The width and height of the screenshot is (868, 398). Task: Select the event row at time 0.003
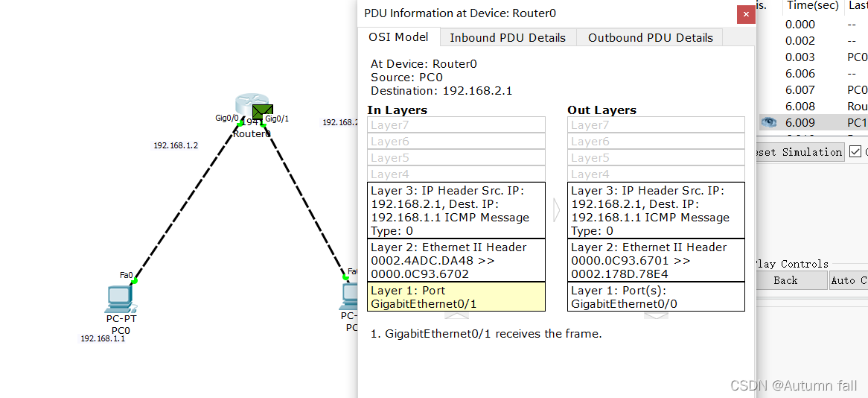813,57
